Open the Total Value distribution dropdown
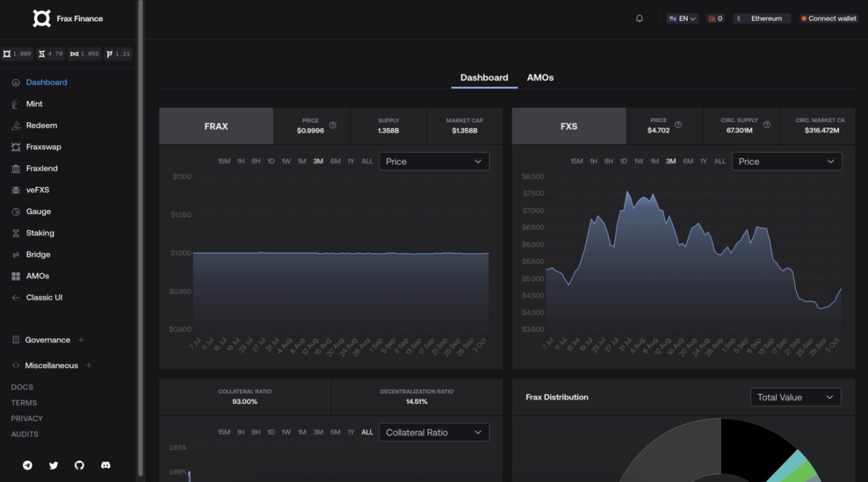This screenshot has height=482, width=868. coord(795,397)
